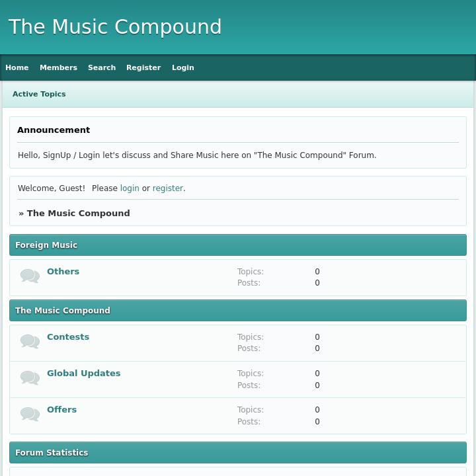Click the Offers board speech bubble icon
476x476 pixels.
pyautogui.click(x=30, y=414)
